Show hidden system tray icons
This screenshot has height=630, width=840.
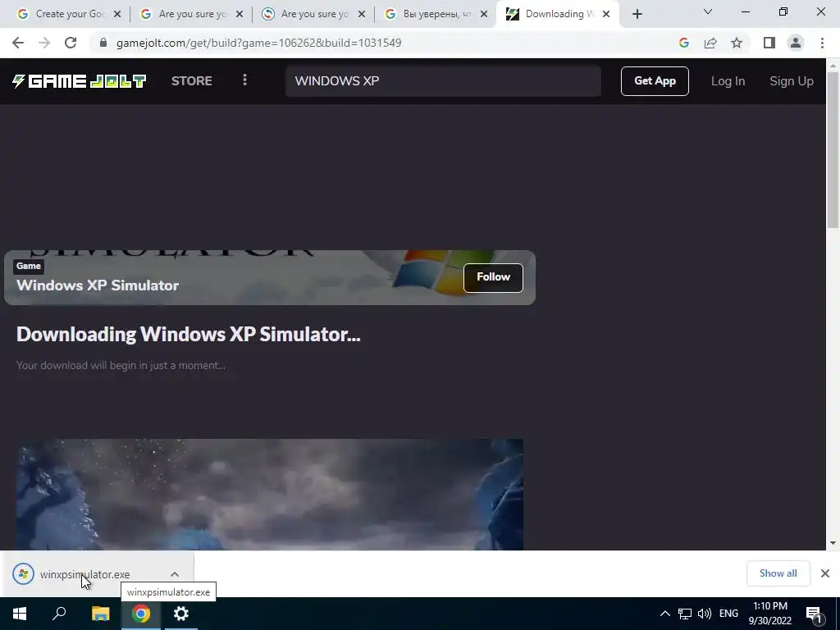(664, 614)
